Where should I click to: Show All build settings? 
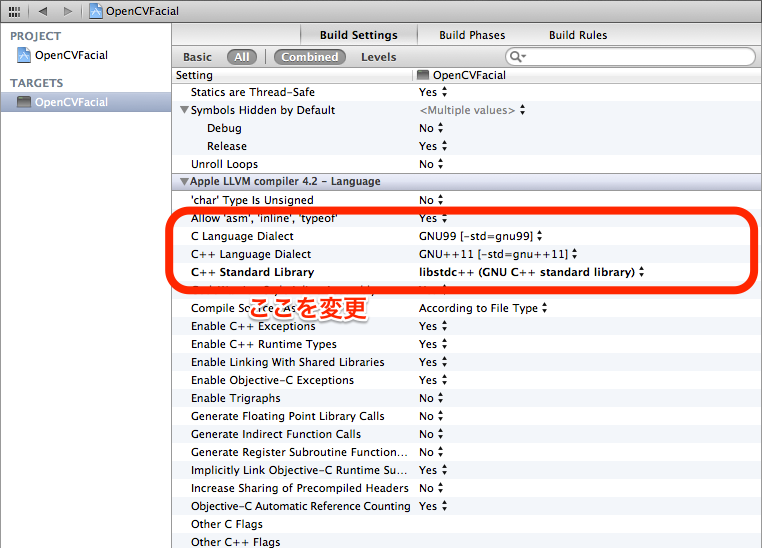click(242, 57)
